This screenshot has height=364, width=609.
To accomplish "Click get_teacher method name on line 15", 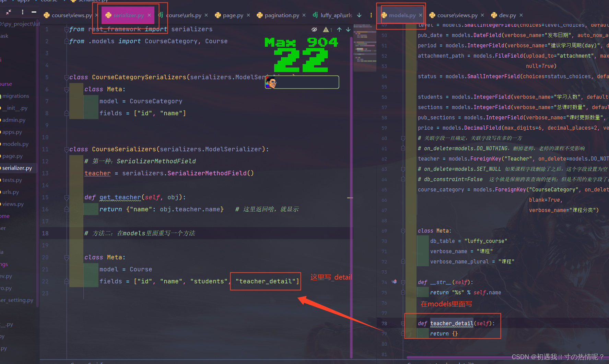I will 120,197.
